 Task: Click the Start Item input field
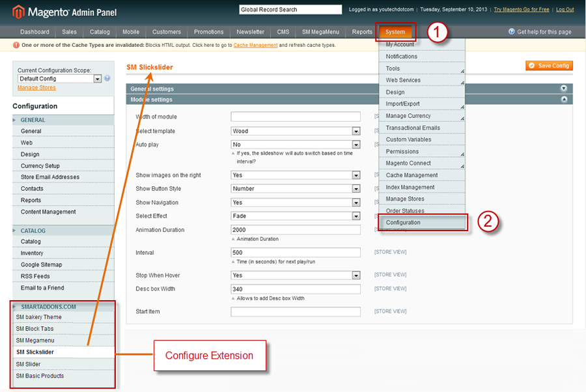pyautogui.click(x=296, y=312)
